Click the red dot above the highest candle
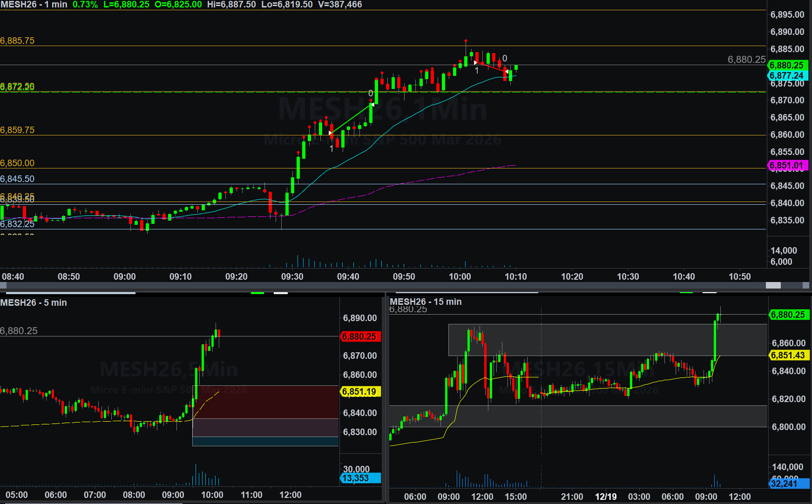Image resolution: width=812 pixels, height=504 pixels. click(466, 41)
